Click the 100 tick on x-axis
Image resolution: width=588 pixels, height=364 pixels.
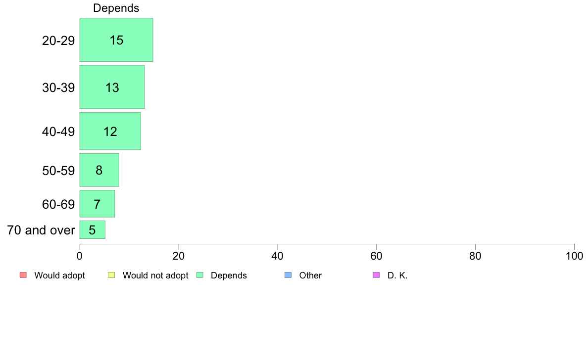[574, 256]
